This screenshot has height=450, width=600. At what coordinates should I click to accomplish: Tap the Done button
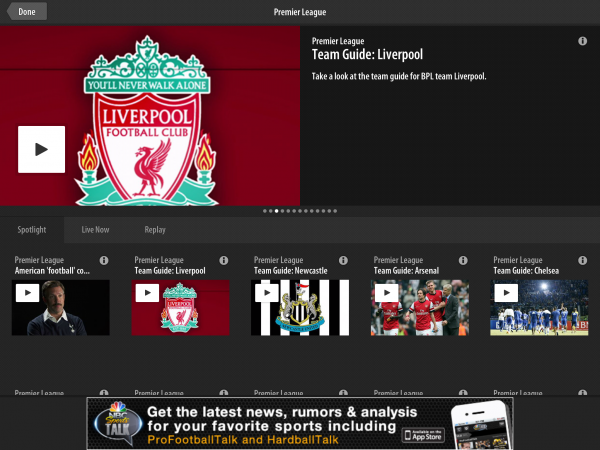27,11
